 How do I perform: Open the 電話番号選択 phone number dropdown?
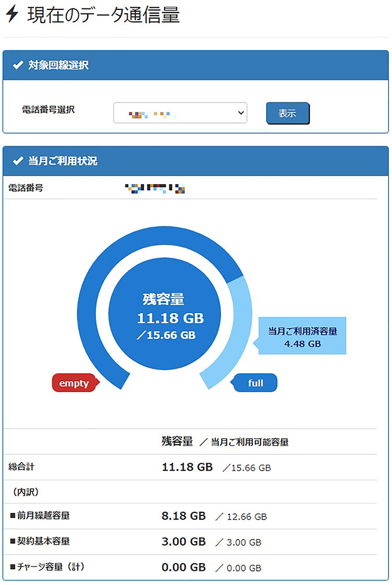coord(180,113)
